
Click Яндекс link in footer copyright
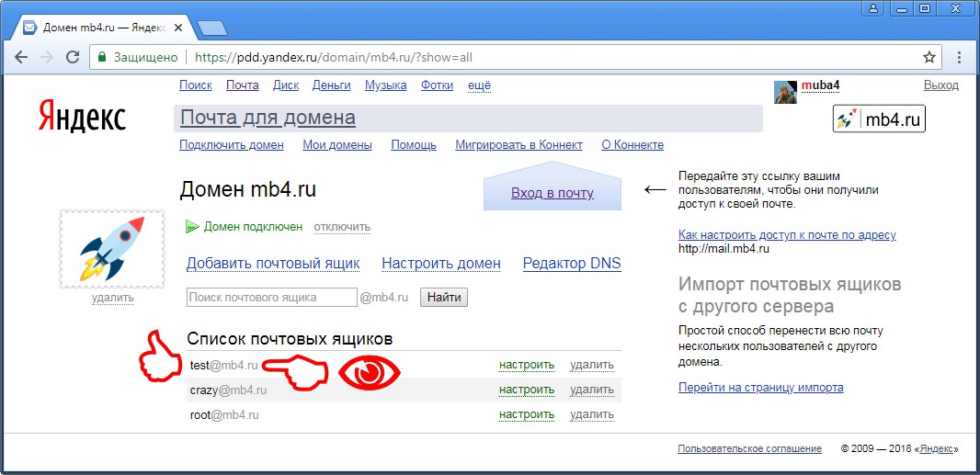(x=935, y=448)
